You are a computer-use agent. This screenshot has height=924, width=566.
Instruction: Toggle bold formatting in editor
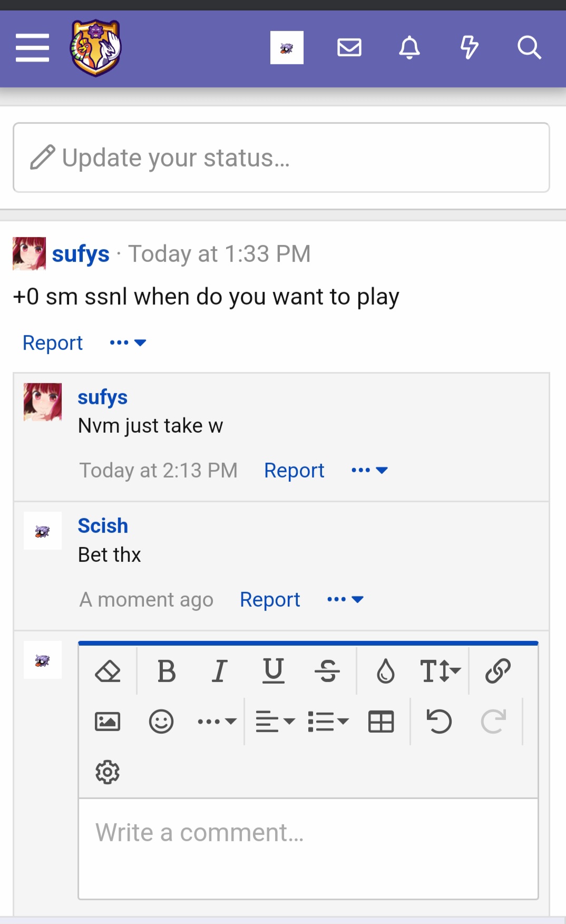[167, 672]
